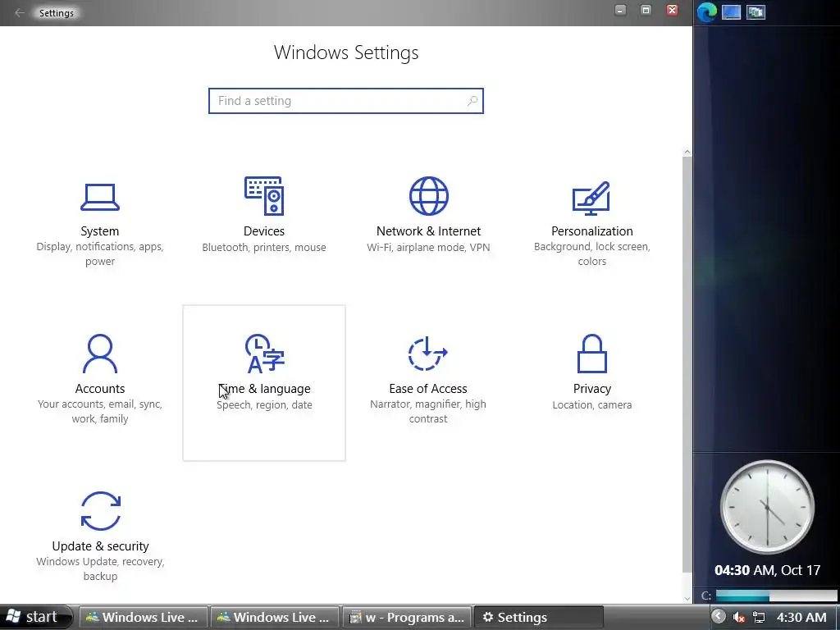840x630 pixels.
Task: Click the '04:30 AM, Oct 17' date text
Action: point(767,570)
